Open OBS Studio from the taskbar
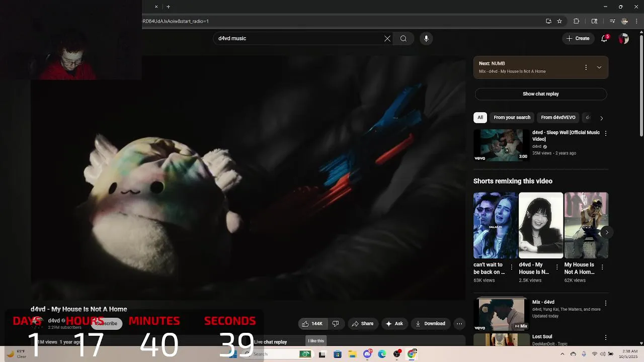The height and width of the screenshot is (362, 644). 397,354
